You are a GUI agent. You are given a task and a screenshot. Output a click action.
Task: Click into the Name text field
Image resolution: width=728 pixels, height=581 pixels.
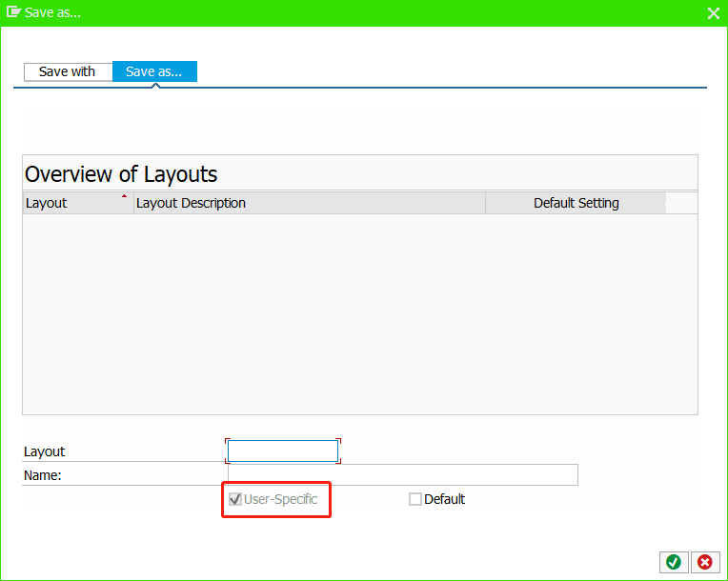click(402, 474)
